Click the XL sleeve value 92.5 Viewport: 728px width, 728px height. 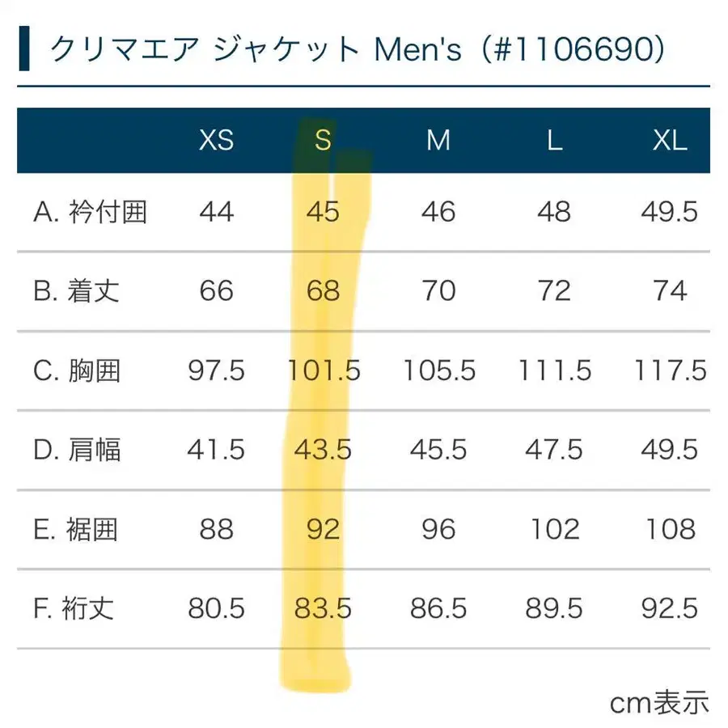671,608
